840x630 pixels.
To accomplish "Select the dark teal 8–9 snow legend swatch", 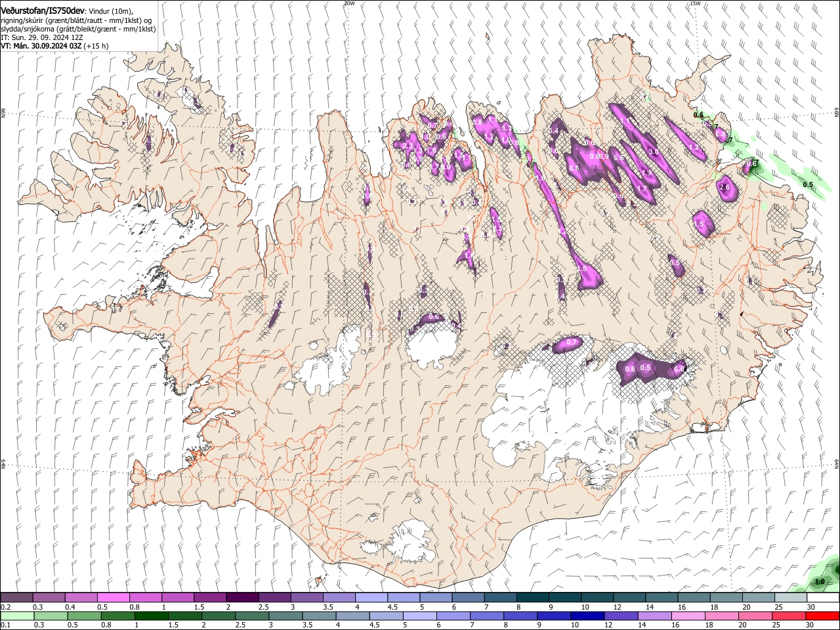I will click(533, 598).
